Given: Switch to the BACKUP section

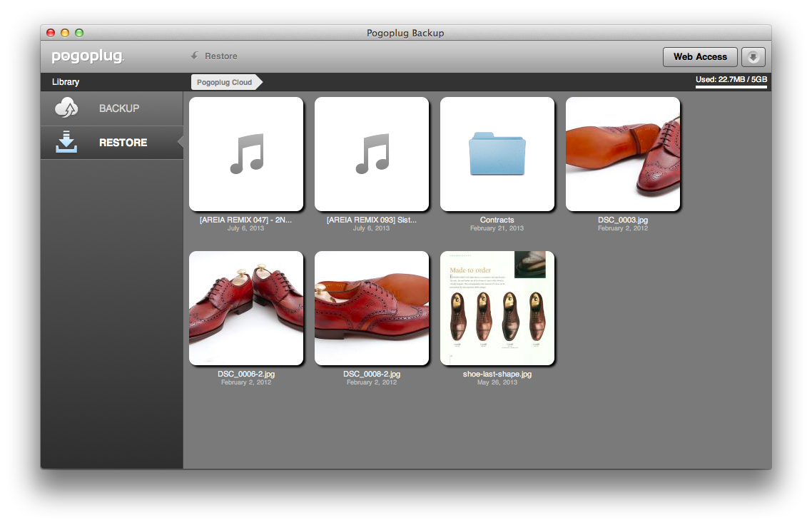Looking at the screenshot, I should [x=119, y=108].
